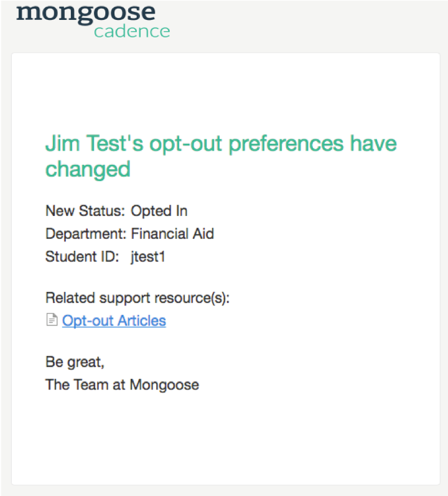The image size is (448, 496).
Task: Click the word "changed" in heading
Action: point(88,169)
